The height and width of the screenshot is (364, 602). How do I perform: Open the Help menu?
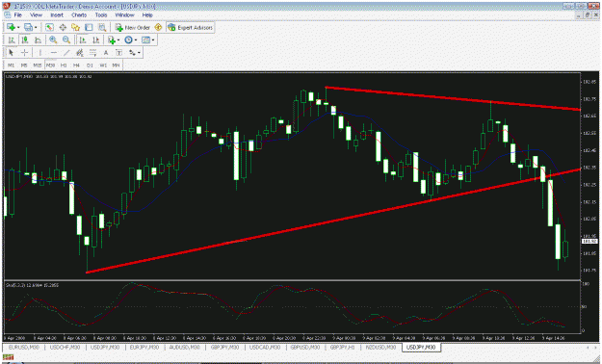[x=147, y=15]
